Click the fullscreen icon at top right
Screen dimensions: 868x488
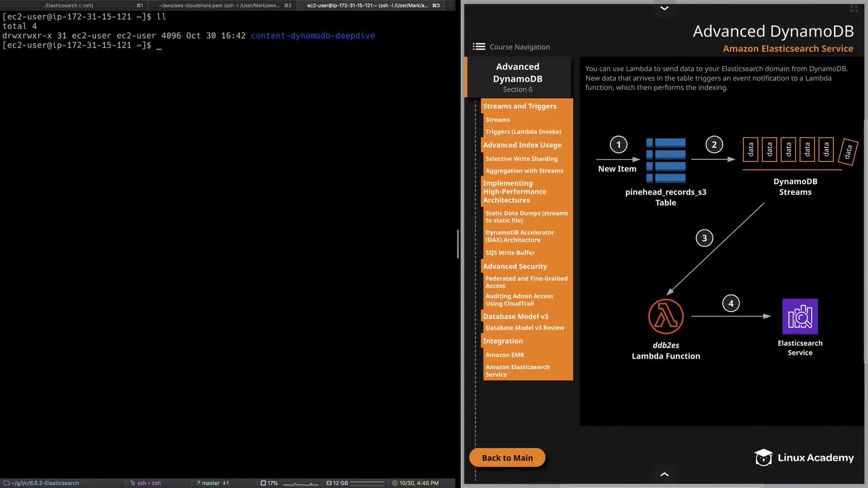pos(854,9)
